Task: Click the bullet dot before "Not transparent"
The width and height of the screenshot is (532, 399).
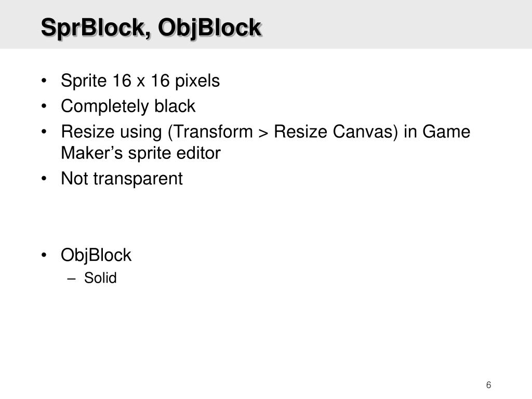Action: coord(44,179)
